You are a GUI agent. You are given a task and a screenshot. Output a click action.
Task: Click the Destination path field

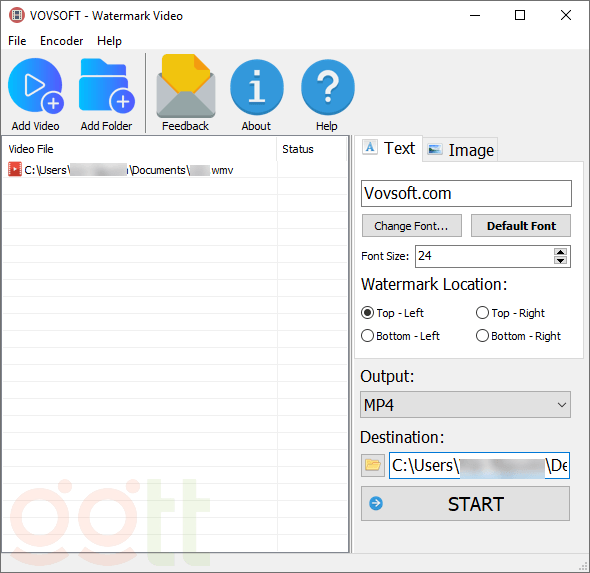[x=479, y=465]
